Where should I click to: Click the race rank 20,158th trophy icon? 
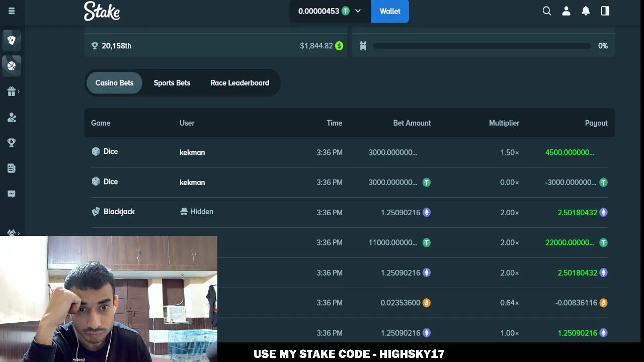pos(95,46)
